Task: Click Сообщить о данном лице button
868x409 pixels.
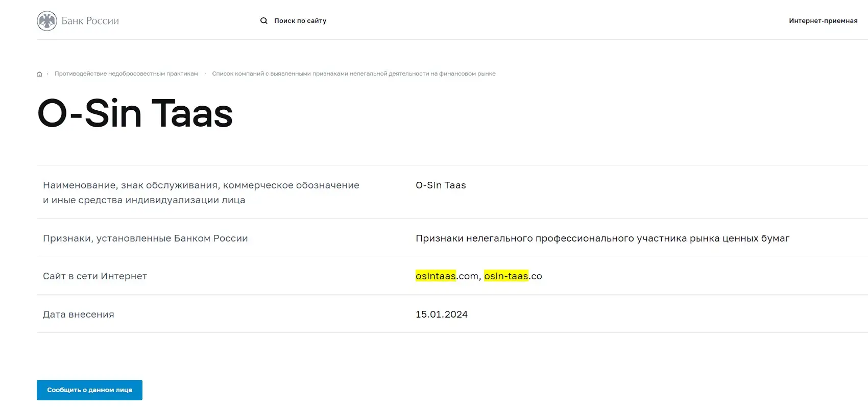Action: pos(89,390)
